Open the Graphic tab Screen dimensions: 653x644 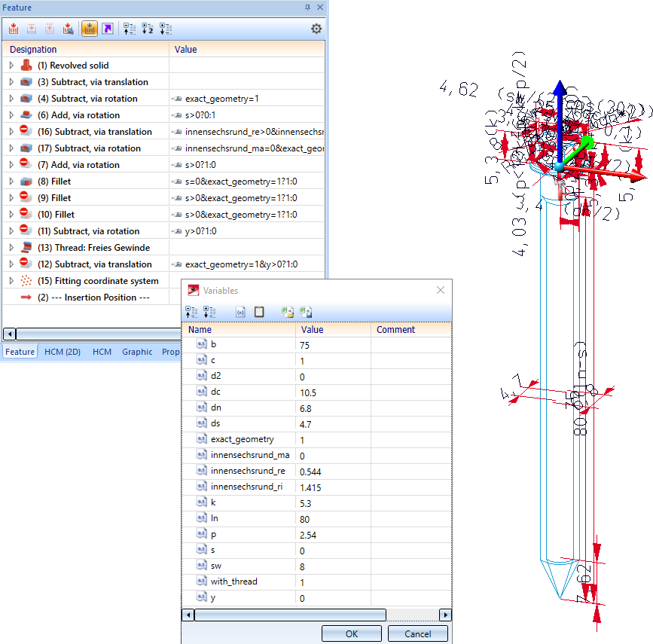coord(137,352)
